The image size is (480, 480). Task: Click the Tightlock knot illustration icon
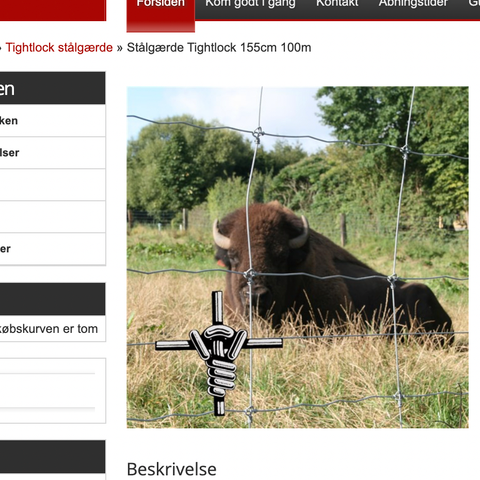pos(219,353)
